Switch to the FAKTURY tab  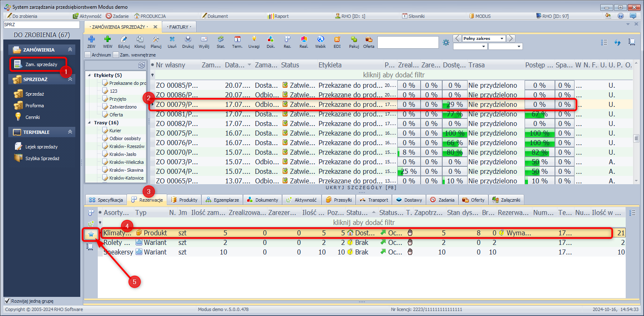point(178,27)
